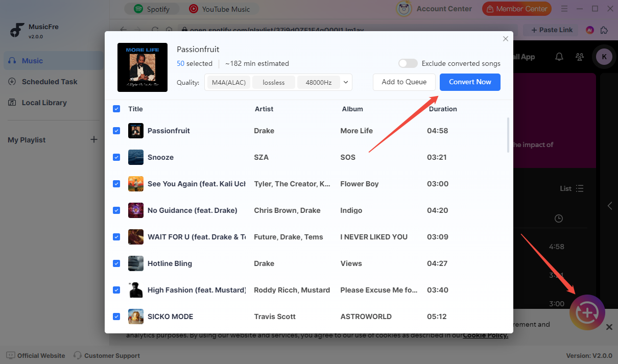The width and height of the screenshot is (618, 364).
Task: Click Add to Queue
Action: click(404, 82)
